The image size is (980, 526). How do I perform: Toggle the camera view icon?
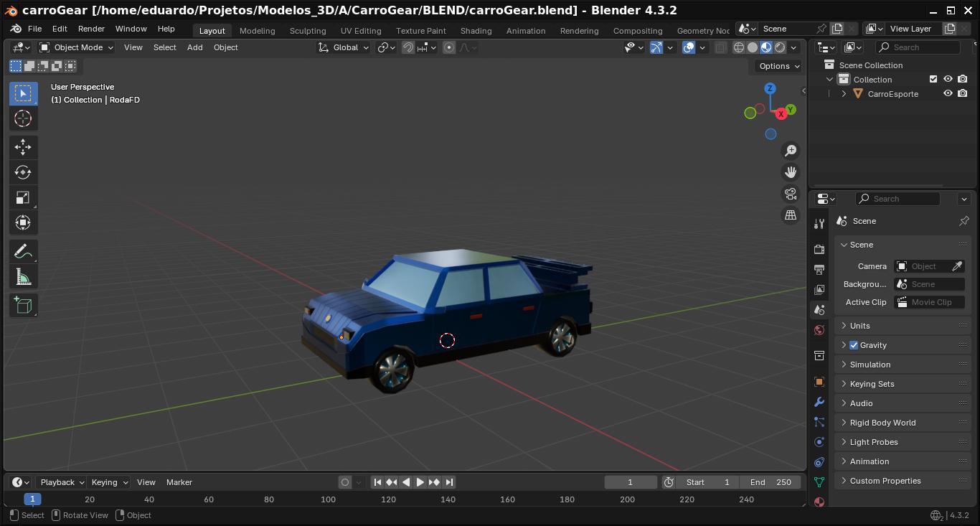(x=791, y=194)
